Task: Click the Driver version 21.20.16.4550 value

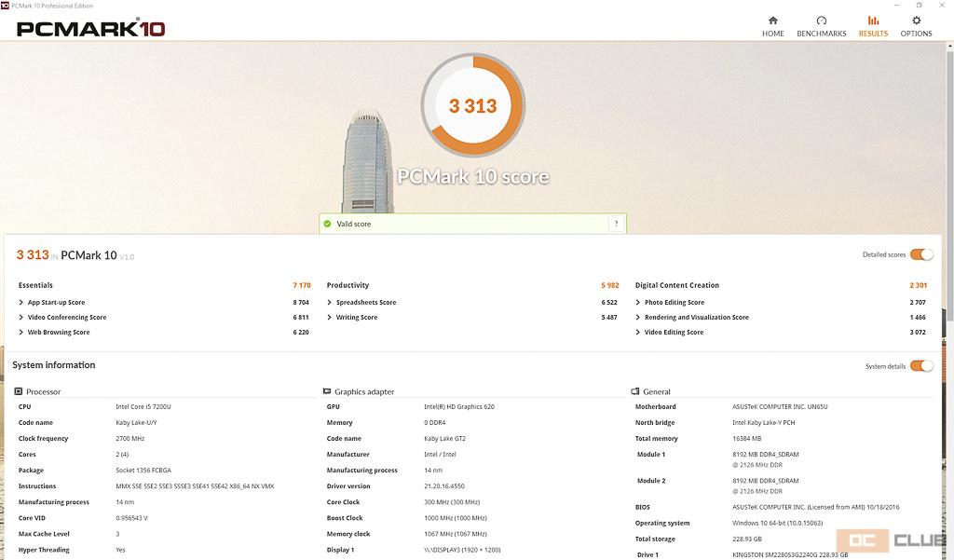Action: point(443,486)
